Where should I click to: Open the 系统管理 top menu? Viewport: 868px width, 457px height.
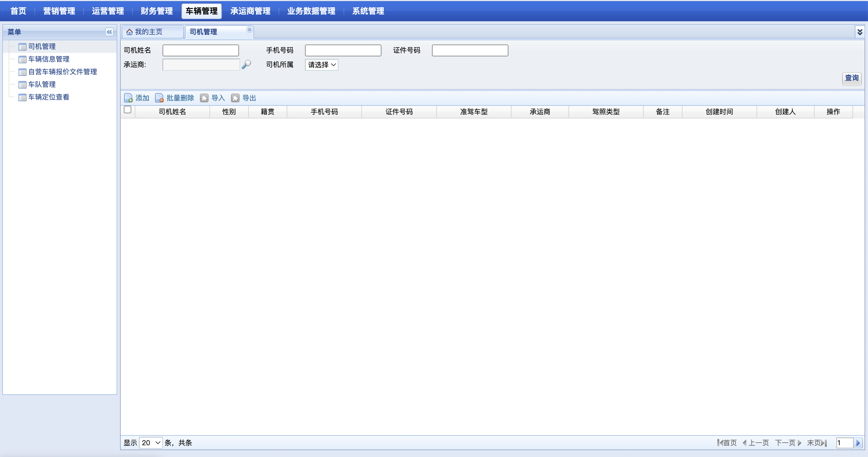[x=368, y=11]
